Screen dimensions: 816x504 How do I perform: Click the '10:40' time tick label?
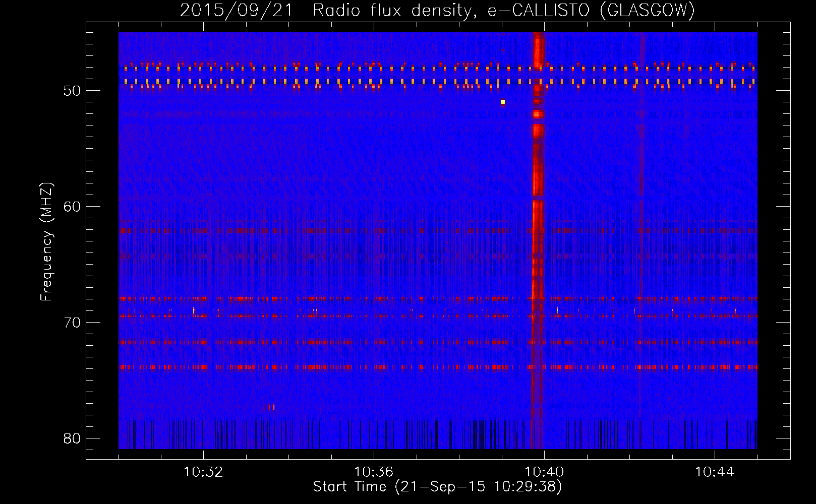(544, 472)
